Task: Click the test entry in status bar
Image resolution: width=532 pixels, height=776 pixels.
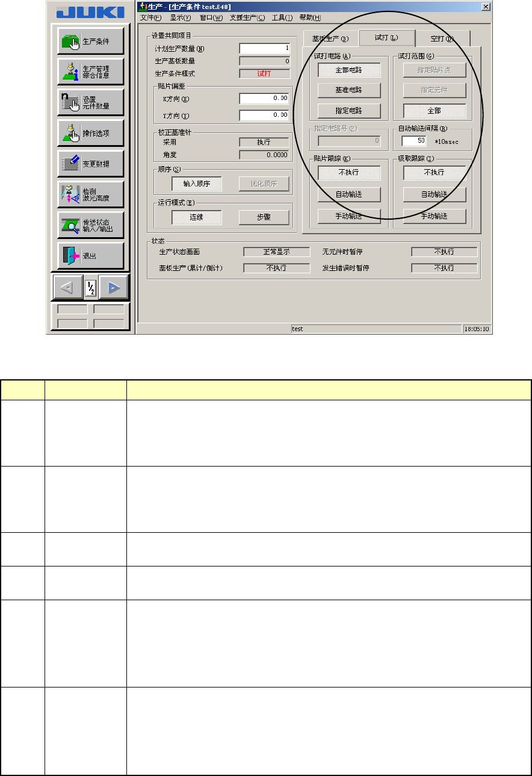Action: click(x=376, y=329)
